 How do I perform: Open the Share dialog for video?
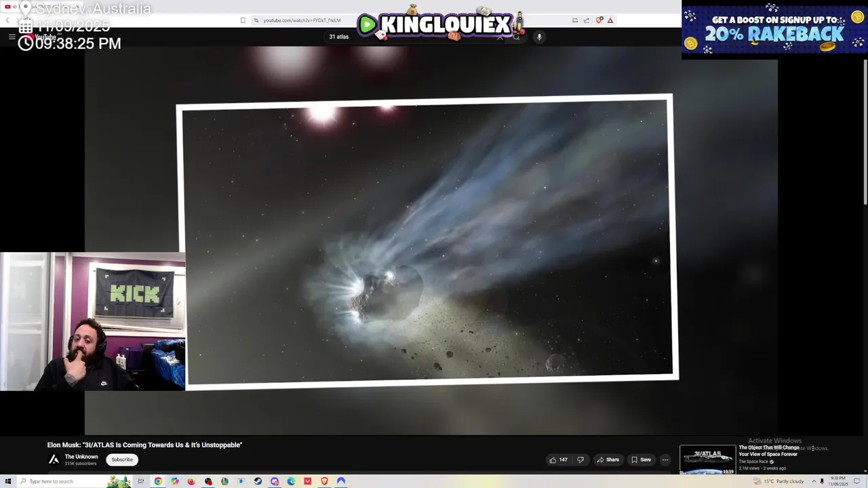[x=608, y=460]
